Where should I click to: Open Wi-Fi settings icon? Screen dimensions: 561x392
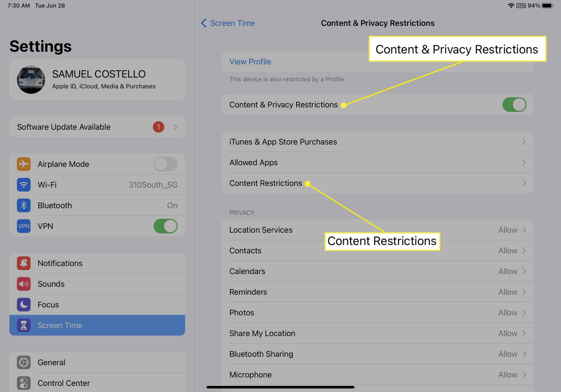click(x=24, y=185)
